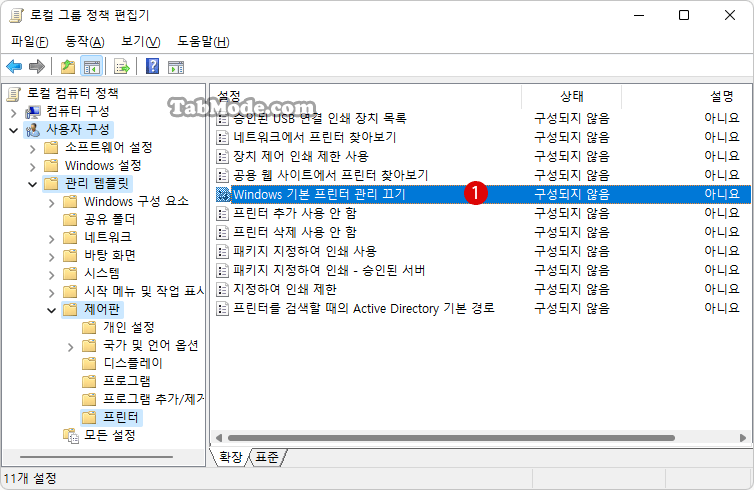Toggle the action pane toolbar icon
Image resolution: width=754 pixels, height=490 pixels.
[x=176, y=67]
